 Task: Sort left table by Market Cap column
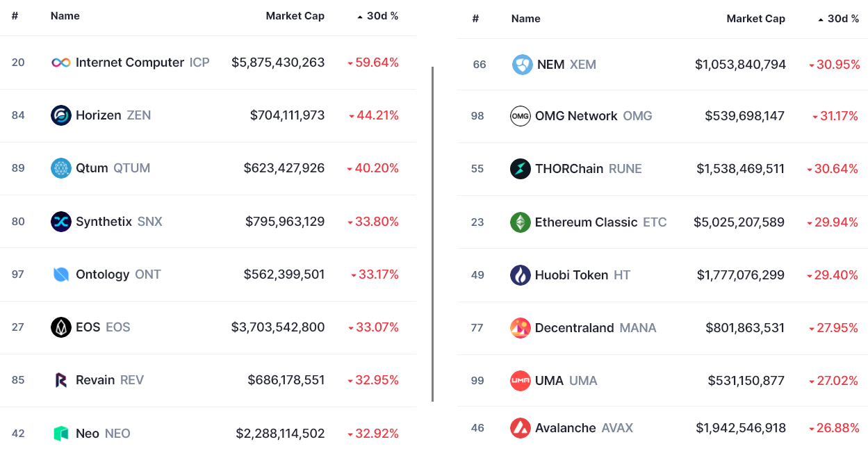coord(295,16)
